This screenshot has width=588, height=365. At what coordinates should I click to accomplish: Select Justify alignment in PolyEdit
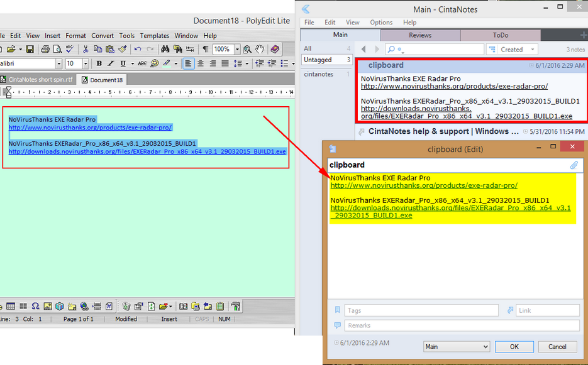pyautogui.click(x=225, y=63)
